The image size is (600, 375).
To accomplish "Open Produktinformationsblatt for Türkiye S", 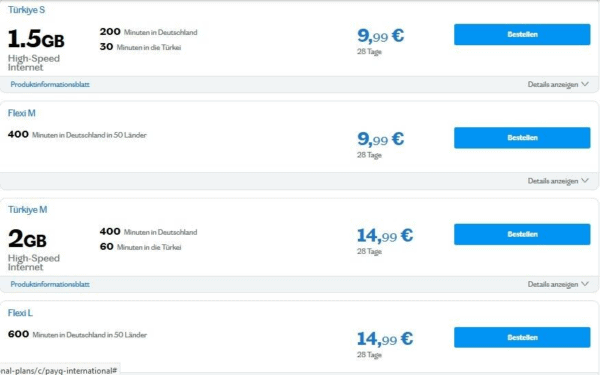I will 50,84.
